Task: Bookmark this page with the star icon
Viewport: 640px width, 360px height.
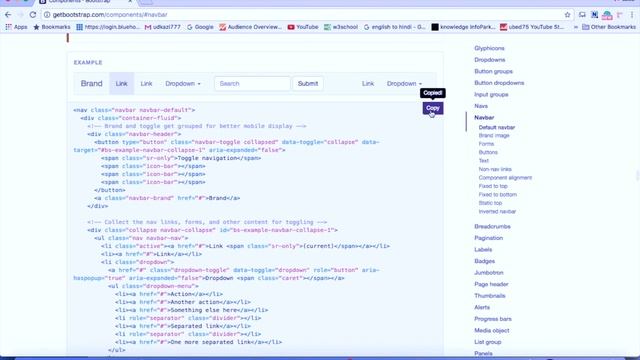Action: (x=567, y=15)
